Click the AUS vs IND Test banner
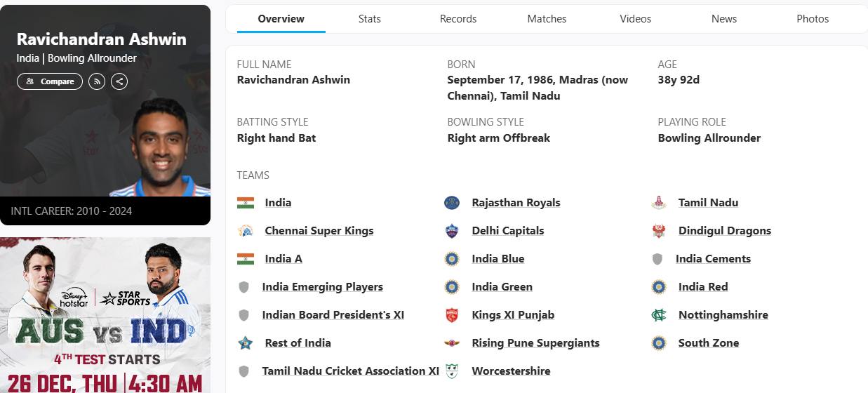868x393 pixels. pos(105,315)
